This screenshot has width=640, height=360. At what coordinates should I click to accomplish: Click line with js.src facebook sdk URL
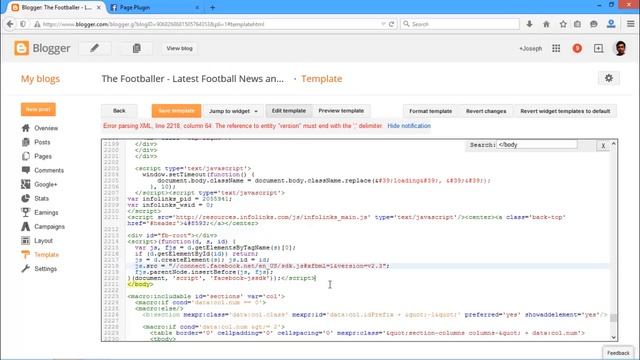click(262, 266)
